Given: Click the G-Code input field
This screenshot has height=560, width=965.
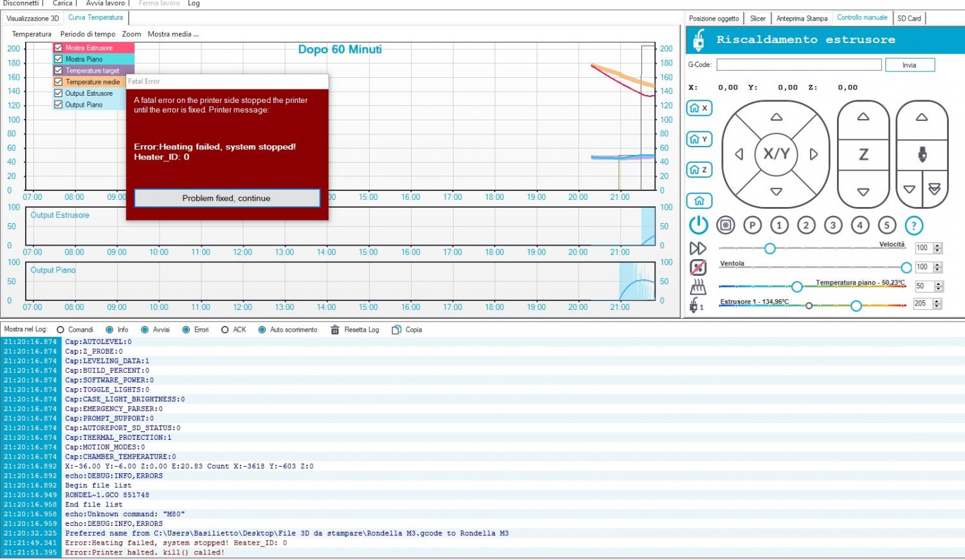Looking at the screenshot, I should pyautogui.click(x=798, y=65).
